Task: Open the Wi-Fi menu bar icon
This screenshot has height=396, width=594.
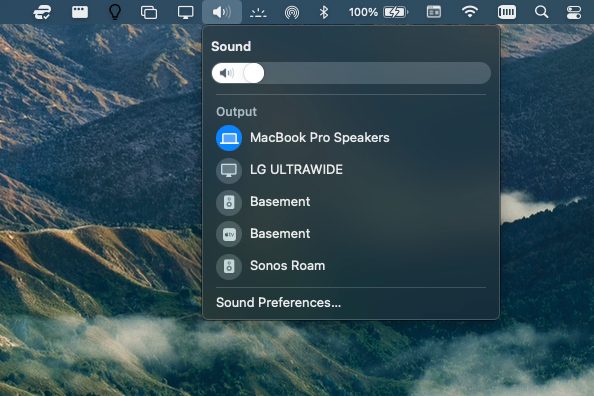Action: (x=470, y=12)
